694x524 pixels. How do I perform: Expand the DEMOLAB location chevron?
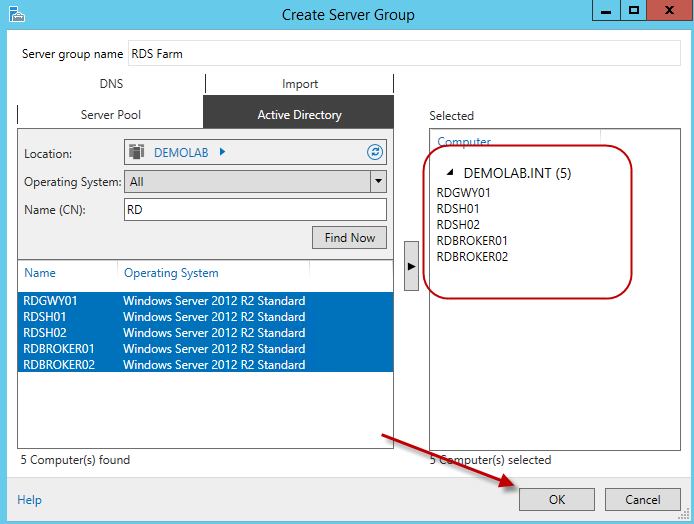[x=222, y=152]
